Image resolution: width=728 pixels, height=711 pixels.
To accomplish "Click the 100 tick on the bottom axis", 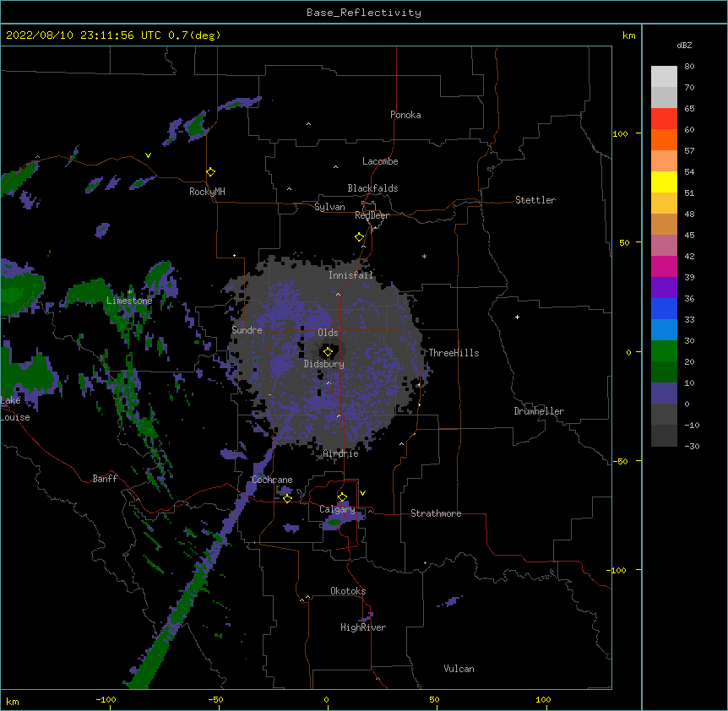I will (x=543, y=699).
